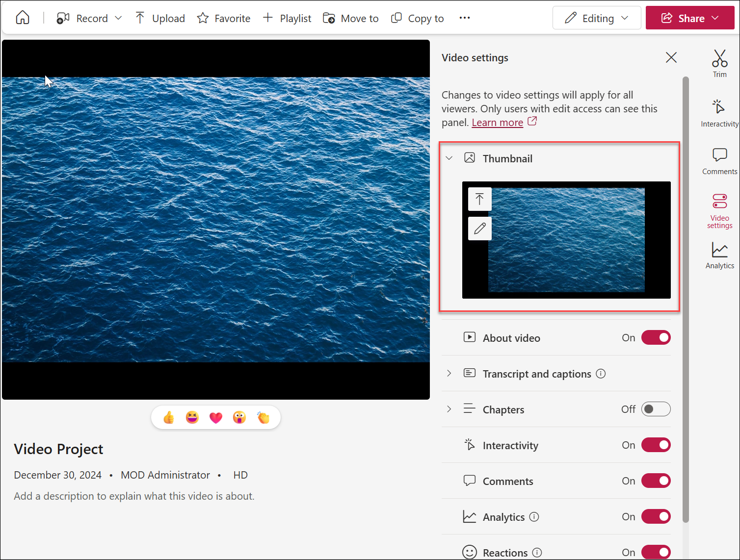
Task: Add video to a Playlist
Action: pos(287,18)
